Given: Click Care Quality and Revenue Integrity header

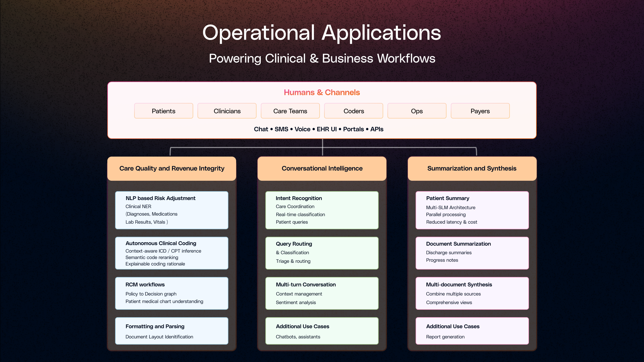Looking at the screenshot, I should pyautogui.click(x=172, y=168).
